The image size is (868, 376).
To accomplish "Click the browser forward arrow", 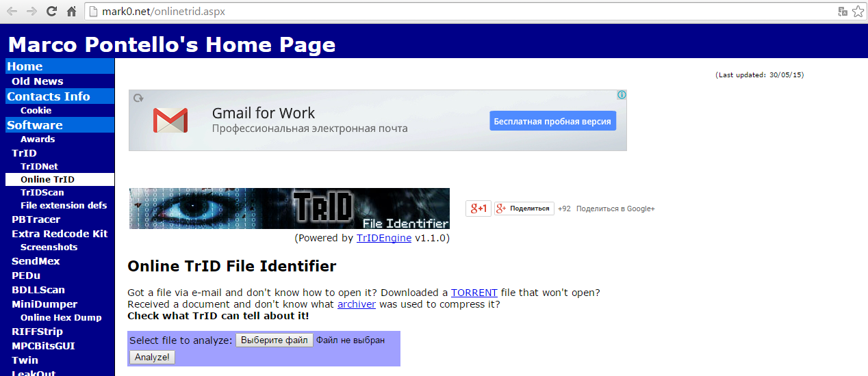I will click(31, 12).
